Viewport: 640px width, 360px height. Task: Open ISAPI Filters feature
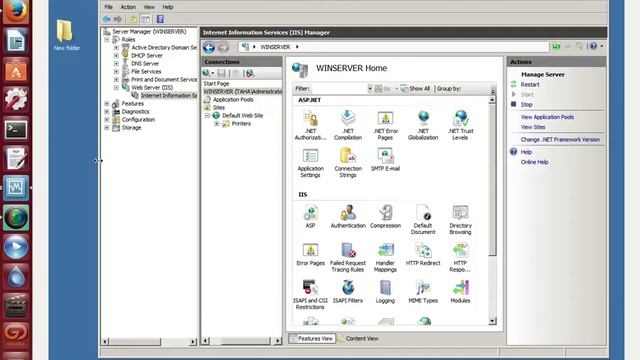pyautogui.click(x=348, y=291)
